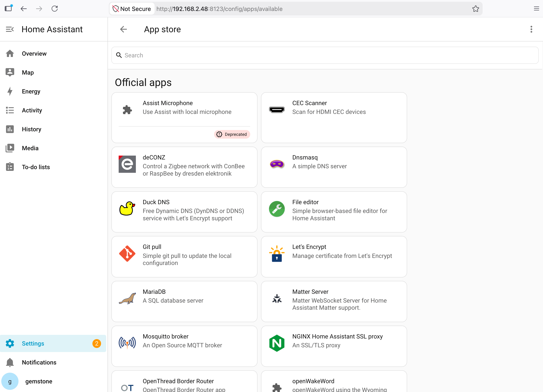543x392 pixels.
Task: Bookmark page with star icon
Action: (475, 9)
